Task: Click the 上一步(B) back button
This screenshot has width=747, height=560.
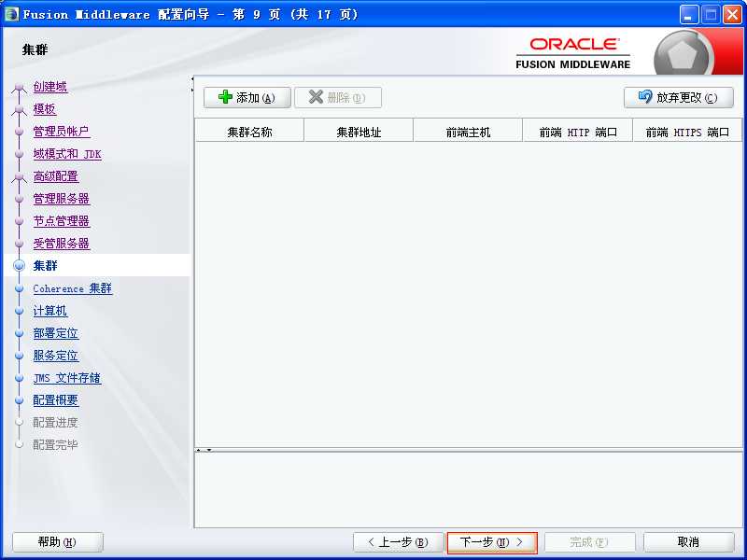Action: pos(399,542)
